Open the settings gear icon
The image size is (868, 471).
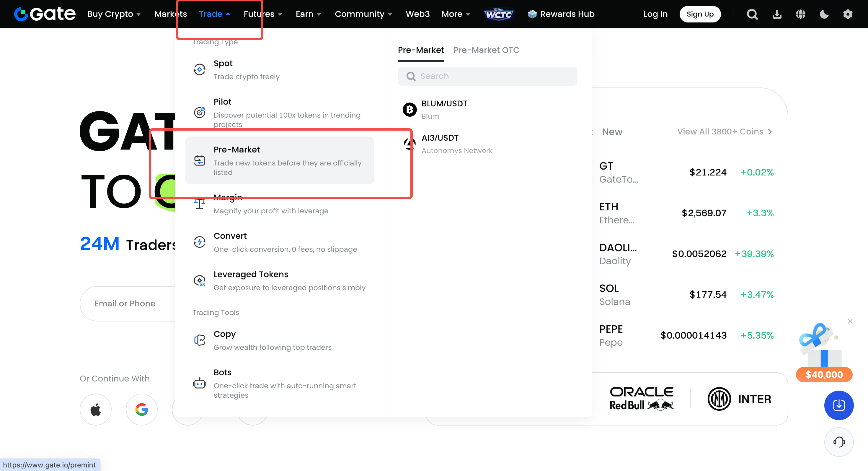tap(848, 14)
